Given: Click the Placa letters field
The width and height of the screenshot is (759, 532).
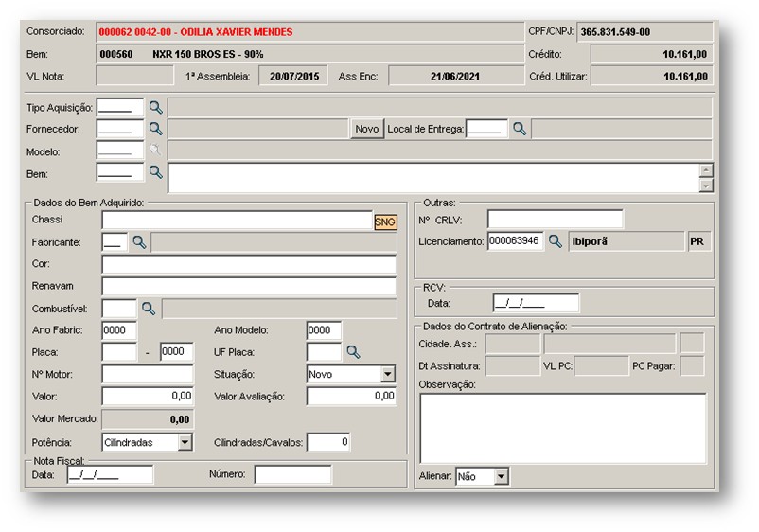Looking at the screenshot, I should point(119,352).
